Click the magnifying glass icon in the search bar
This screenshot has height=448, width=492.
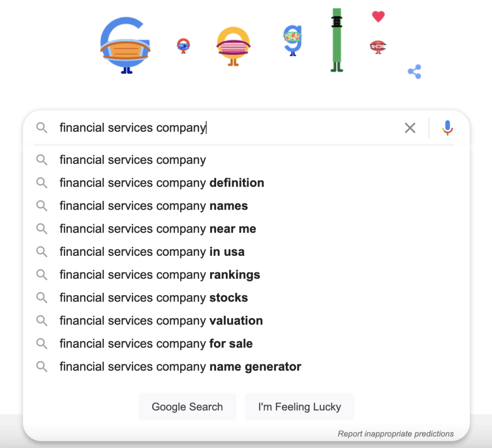[x=42, y=128]
